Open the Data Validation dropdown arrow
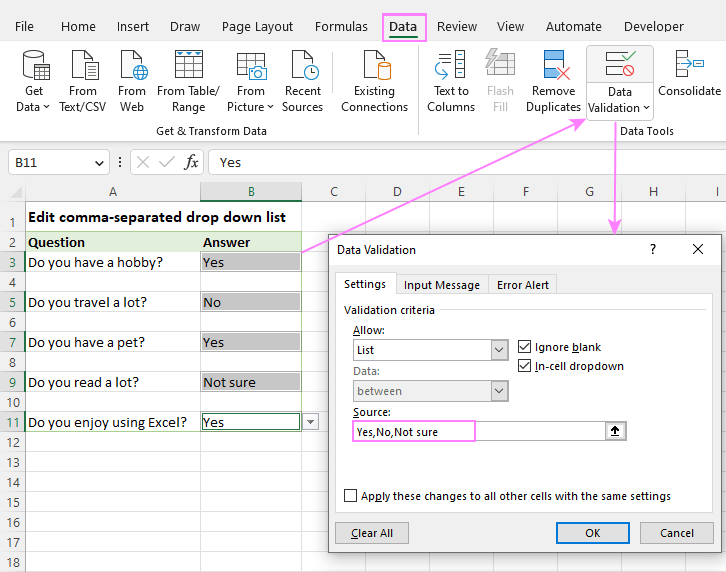The width and height of the screenshot is (726, 572). 646,108
